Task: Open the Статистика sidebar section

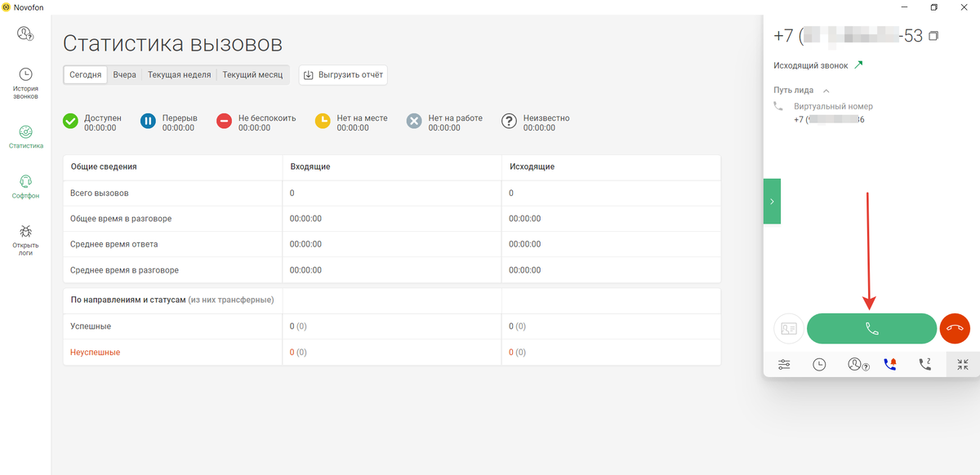Action: coord(25,136)
